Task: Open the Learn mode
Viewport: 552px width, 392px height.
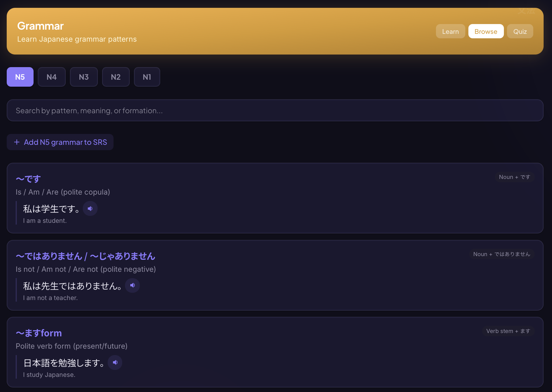Action: (450, 31)
